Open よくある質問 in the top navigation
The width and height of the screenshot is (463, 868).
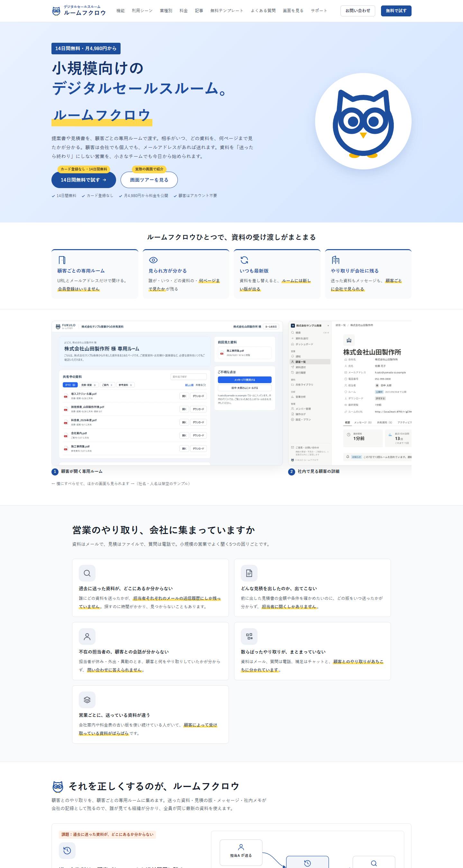click(x=263, y=11)
